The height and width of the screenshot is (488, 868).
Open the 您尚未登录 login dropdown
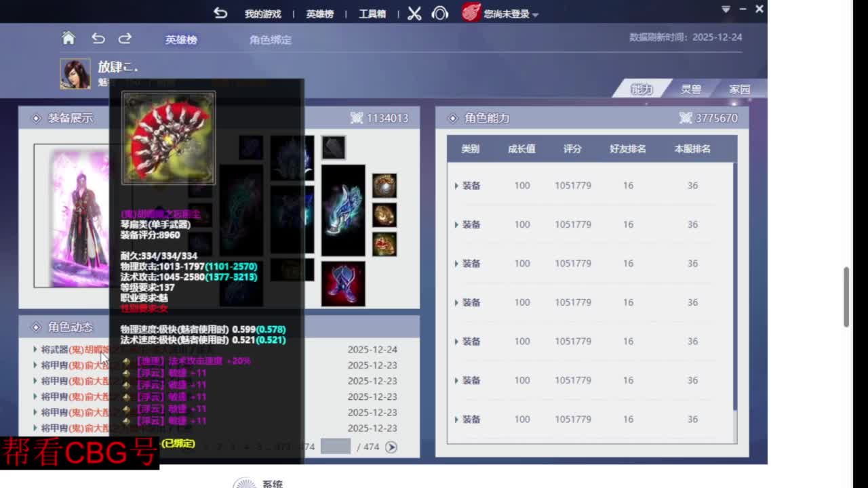point(511,14)
